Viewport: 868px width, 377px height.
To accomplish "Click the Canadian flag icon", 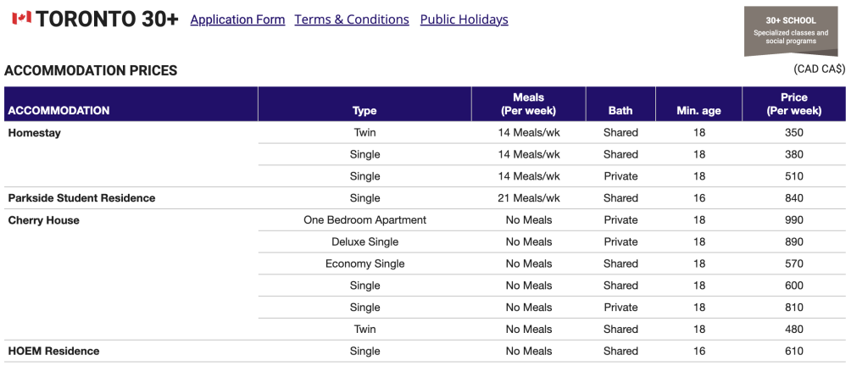I will [x=21, y=19].
